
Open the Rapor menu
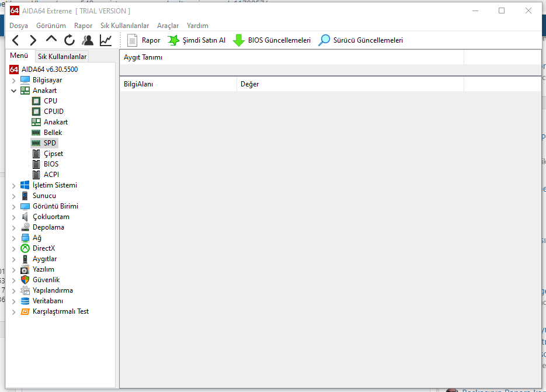tap(84, 26)
